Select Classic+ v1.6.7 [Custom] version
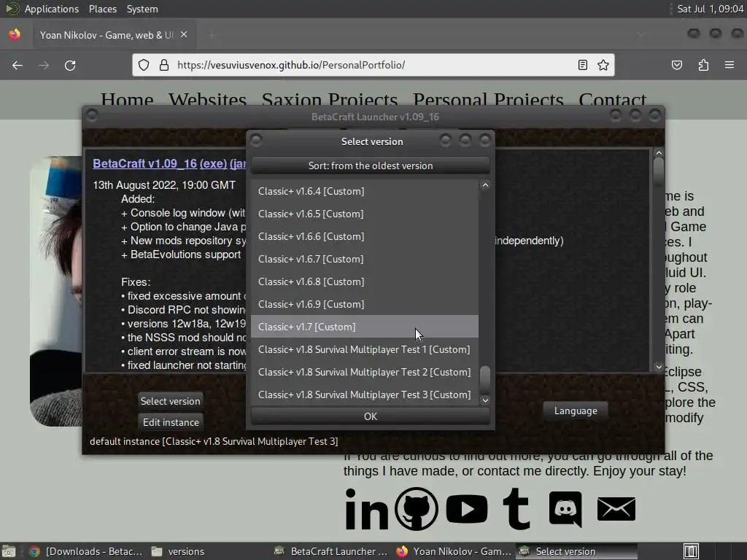Viewport: 747px width, 560px height. click(365, 259)
